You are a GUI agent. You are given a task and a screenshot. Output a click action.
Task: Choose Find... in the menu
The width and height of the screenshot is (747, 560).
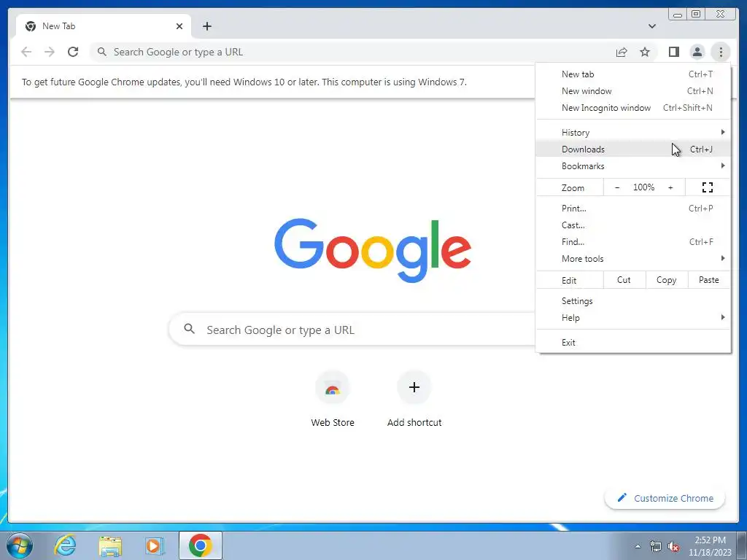pyautogui.click(x=633, y=242)
